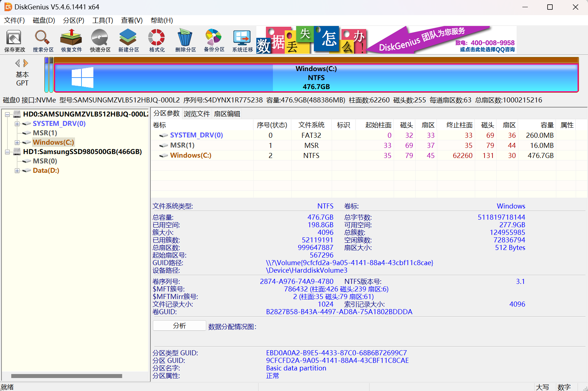The width and height of the screenshot is (588, 391).
Task: Click the Capacity (容量) column header
Action: [x=538, y=125]
